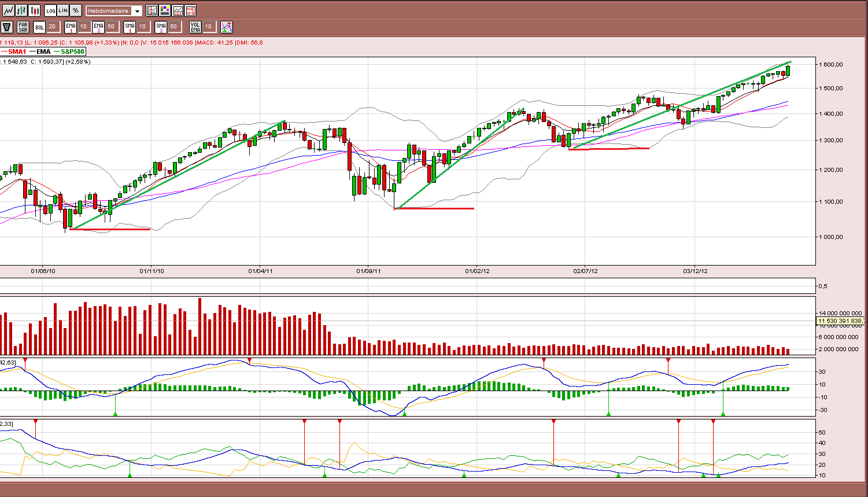Image resolution: width=868 pixels, height=497 pixels.
Task: Click the EMA 2 period field
Action: [112, 27]
